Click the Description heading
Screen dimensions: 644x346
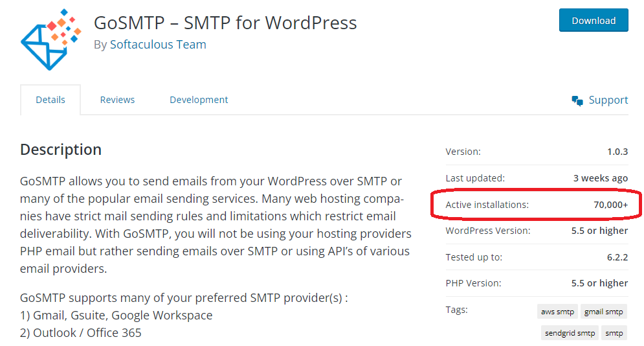[61, 150]
